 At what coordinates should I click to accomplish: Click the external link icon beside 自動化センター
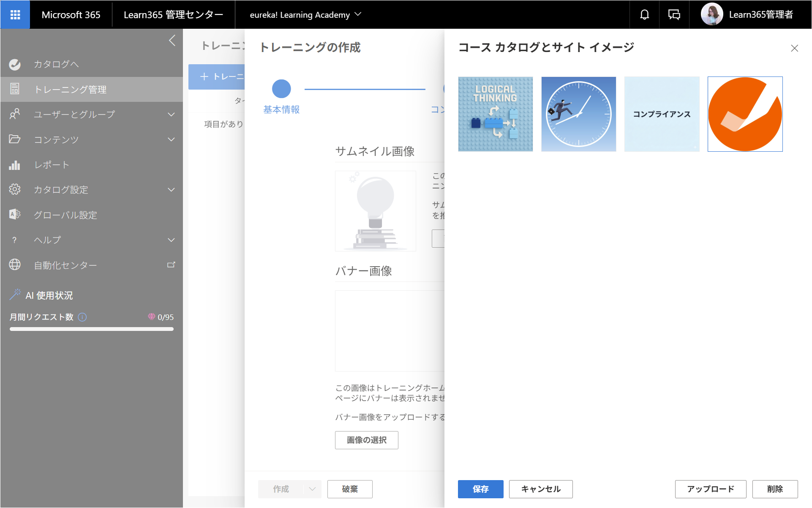click(171, 265)
